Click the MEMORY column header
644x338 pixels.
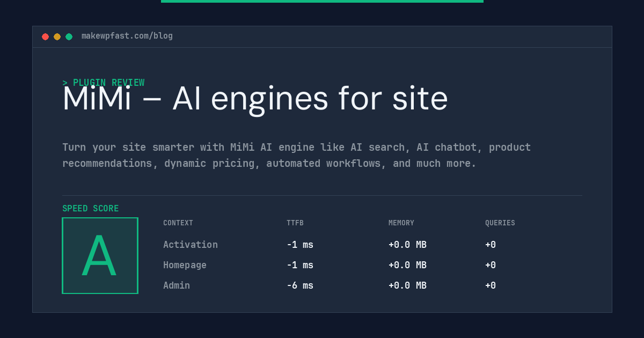click(401, 223)
